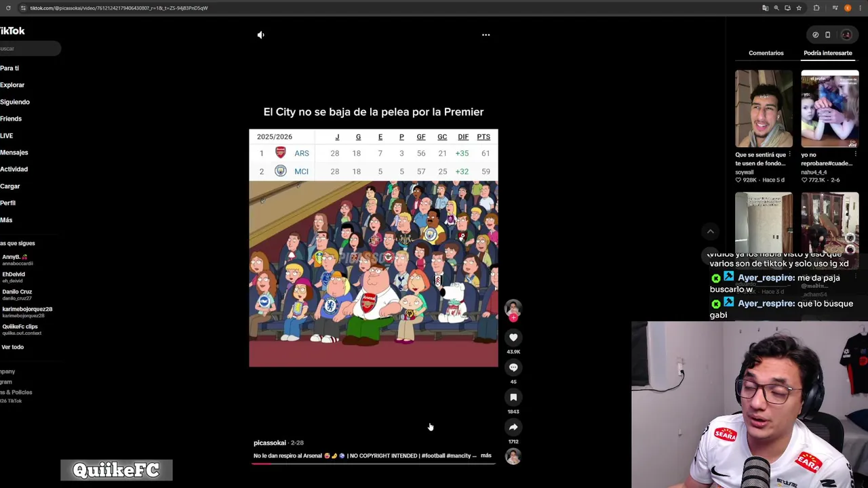Click the TikTok coins icon in top pill
868x488 pixels.
pos(816,35)
